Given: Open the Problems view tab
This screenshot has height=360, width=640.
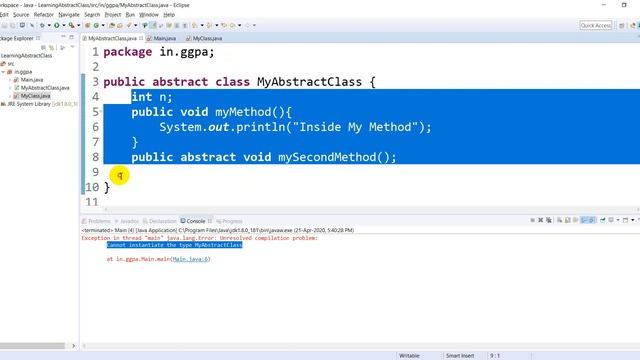Looking at the screenshot, I should pyautogui.click(x=96, y=221).
